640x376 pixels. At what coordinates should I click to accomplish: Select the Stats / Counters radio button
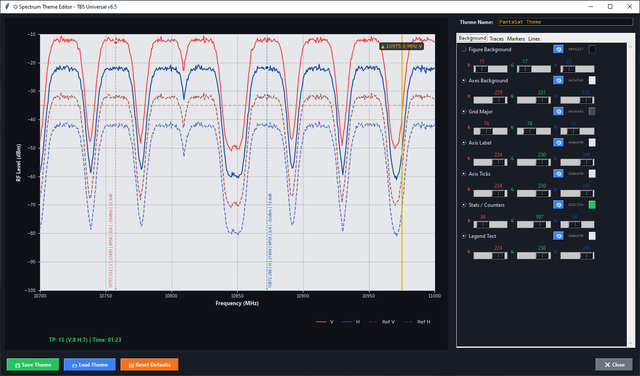(464, 205)
